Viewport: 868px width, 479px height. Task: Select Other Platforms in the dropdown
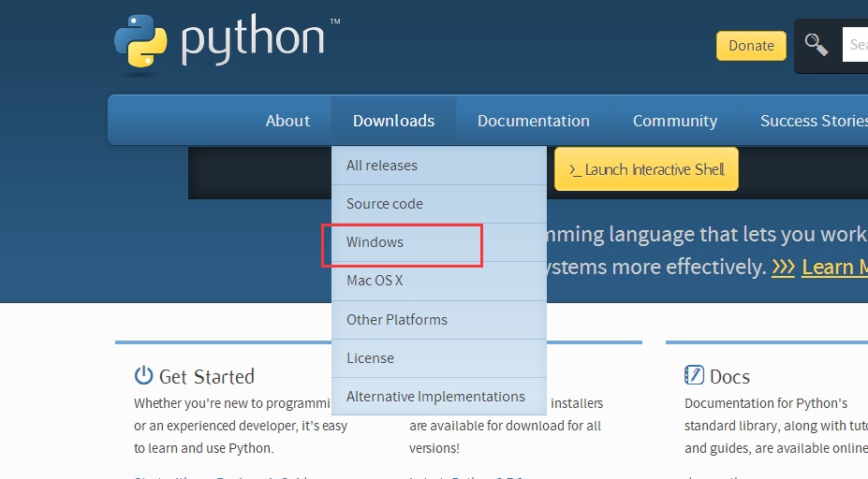439,320
